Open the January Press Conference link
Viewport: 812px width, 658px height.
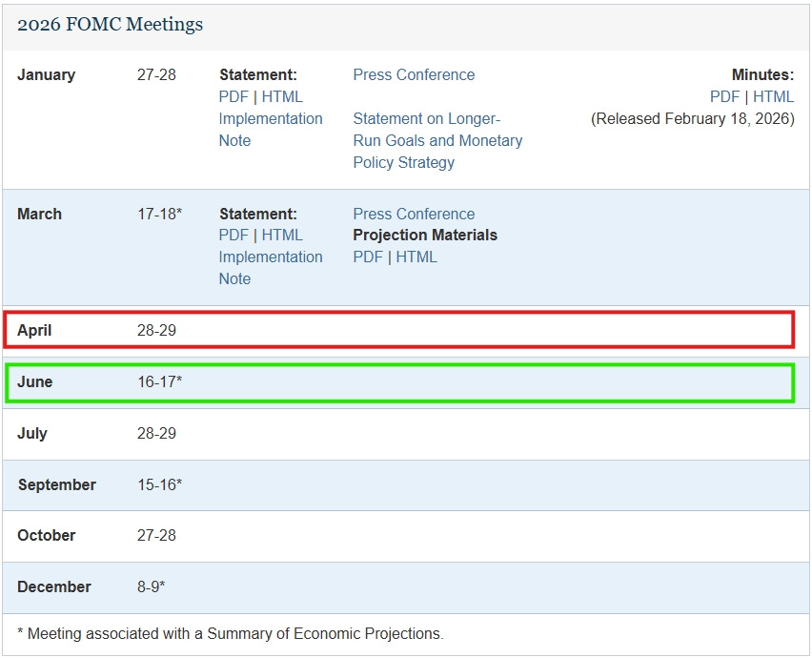point(414,74)
